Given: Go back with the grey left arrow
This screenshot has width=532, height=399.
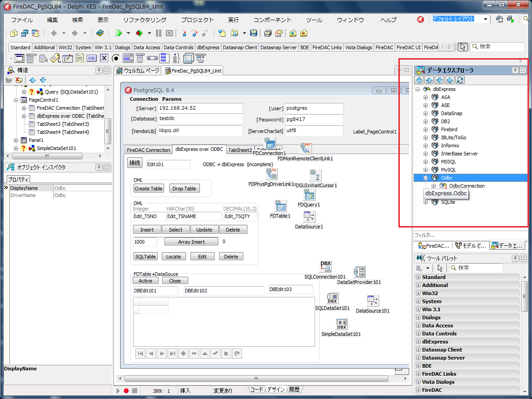Looking at the screenshot, I should point(54,33).
